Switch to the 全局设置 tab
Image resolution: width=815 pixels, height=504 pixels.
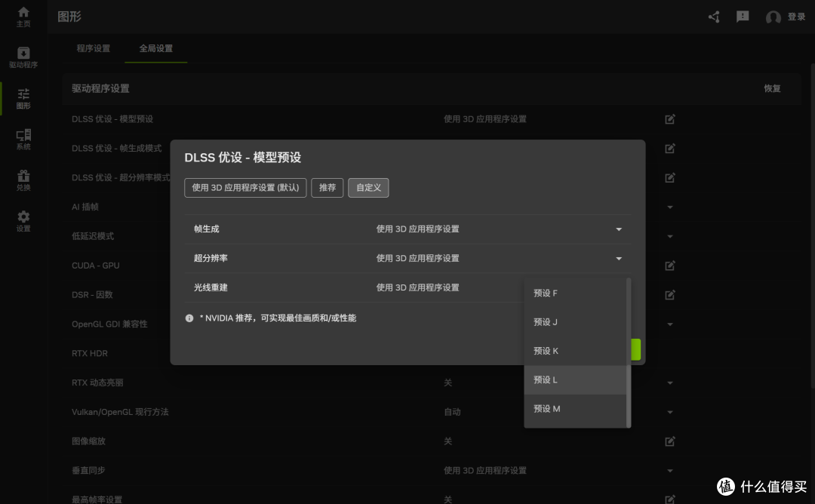[156, 48]
